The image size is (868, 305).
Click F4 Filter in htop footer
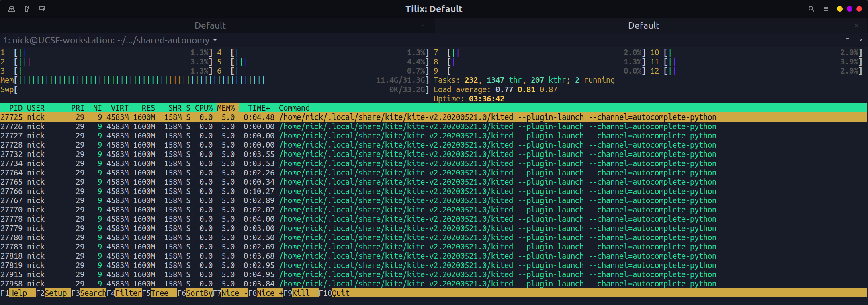124,293
